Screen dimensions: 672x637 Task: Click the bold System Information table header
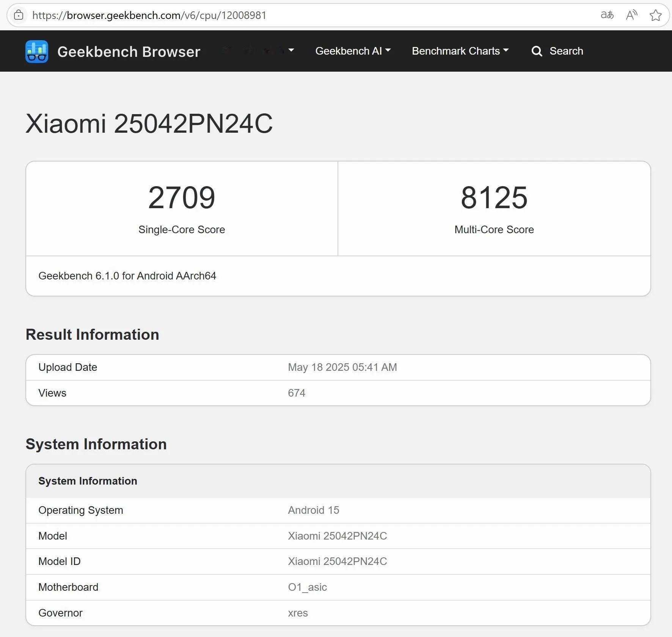pyautogui.click(x=88, y=481)
